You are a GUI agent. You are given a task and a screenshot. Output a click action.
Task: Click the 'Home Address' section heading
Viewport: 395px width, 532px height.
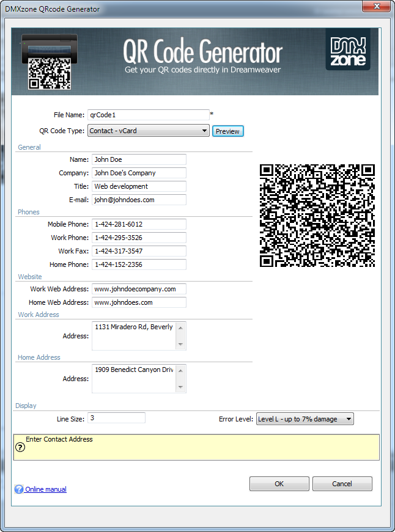tap(39, 357)
